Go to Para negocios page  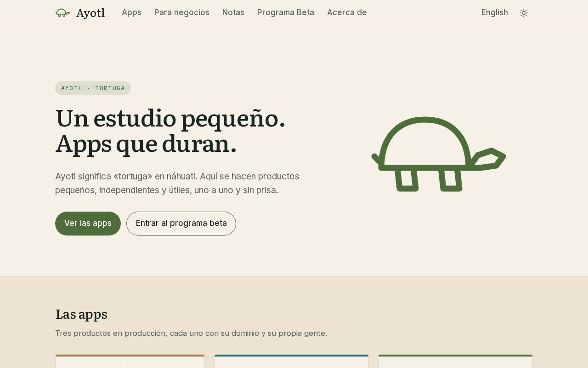point(182,12)
